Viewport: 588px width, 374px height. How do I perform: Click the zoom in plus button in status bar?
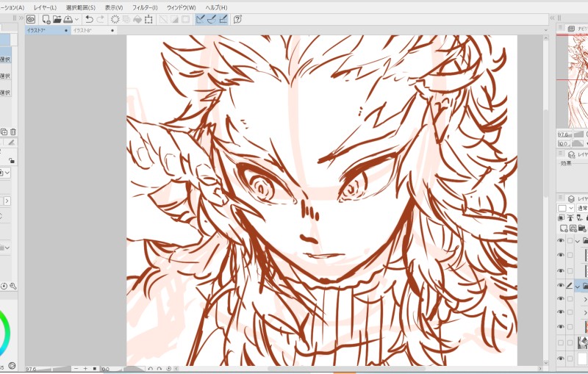pyautogui.click(x=85, y=369)
